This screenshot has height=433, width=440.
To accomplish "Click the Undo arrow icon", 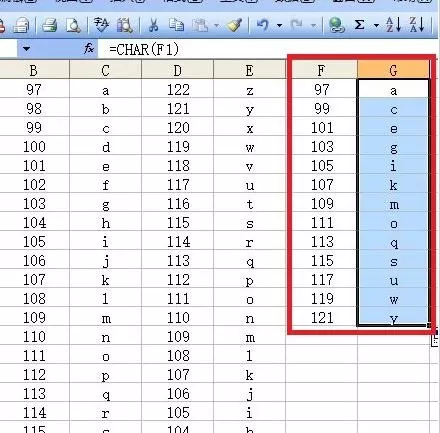I will (x=263, y=25).
